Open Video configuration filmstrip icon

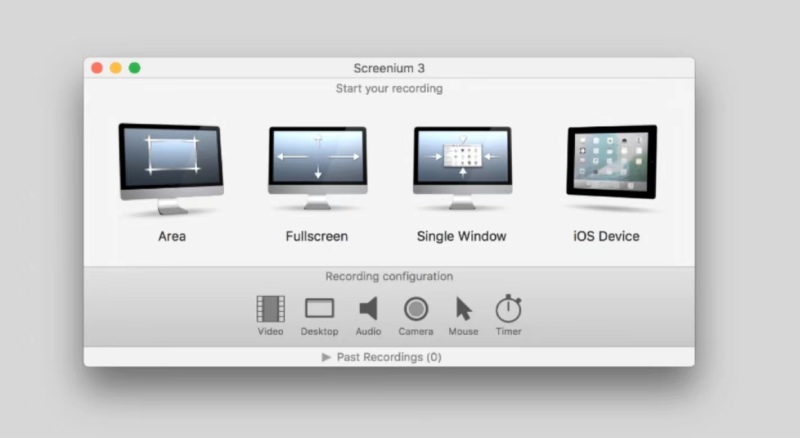pyautogui.click(x=270, y=309)
